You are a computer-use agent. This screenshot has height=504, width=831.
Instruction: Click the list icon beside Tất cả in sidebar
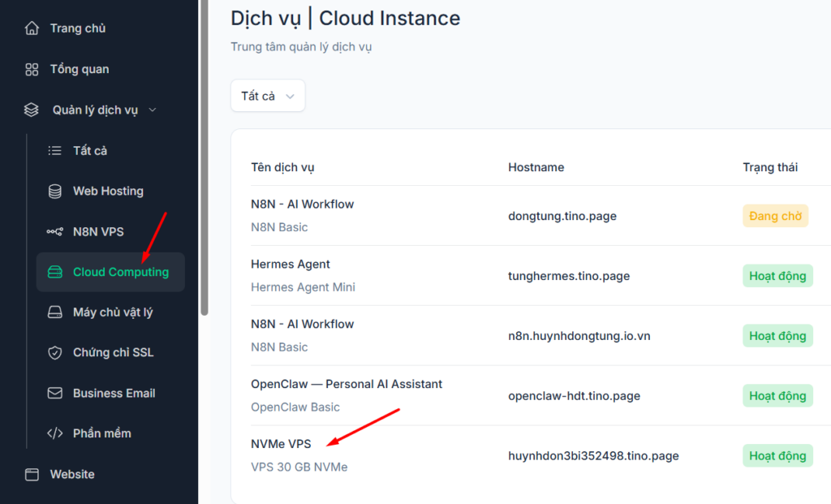click(x=54, y=150)
